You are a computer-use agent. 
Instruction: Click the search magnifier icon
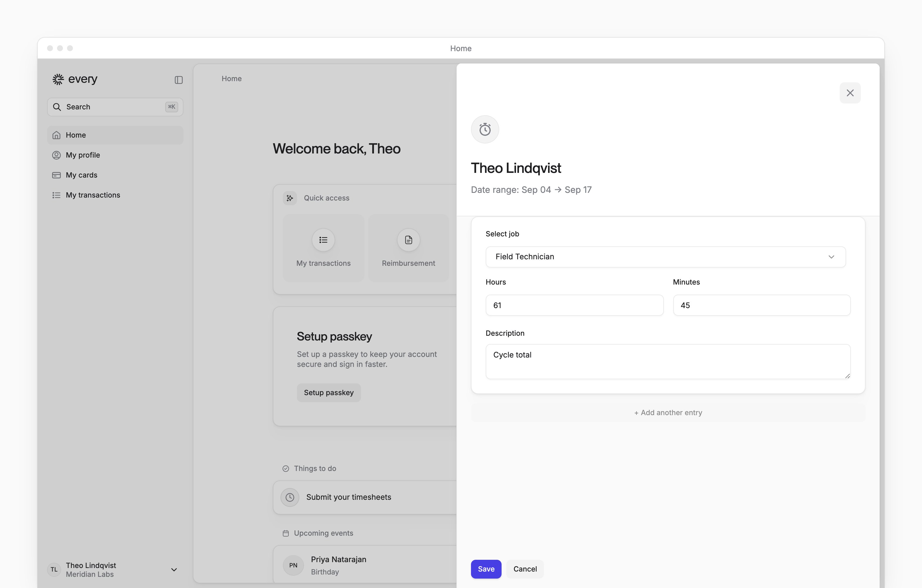coord(57,107)
